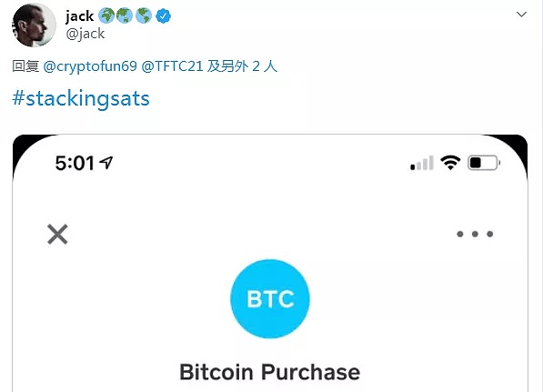Close the Bitcoin Purchase screen with X
The width and height of the screenshot is (543, 392).
tap(57, 235)
